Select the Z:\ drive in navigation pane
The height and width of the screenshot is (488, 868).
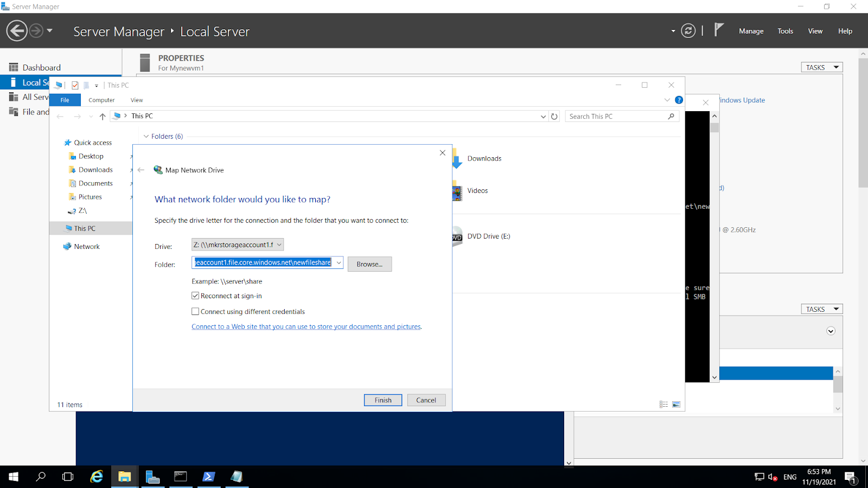tap(77, 210)
